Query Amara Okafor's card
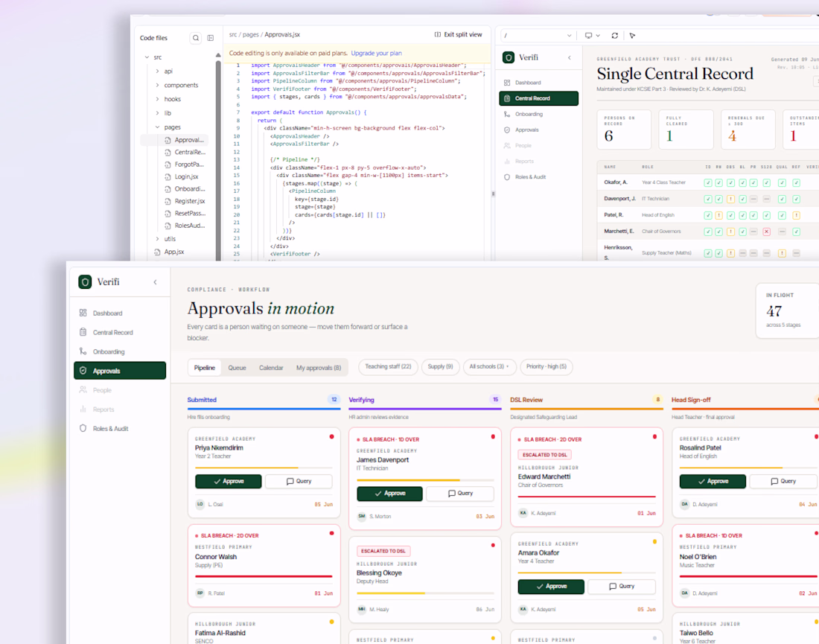This screenshot has width=819, height=644. tap(622, 587)
